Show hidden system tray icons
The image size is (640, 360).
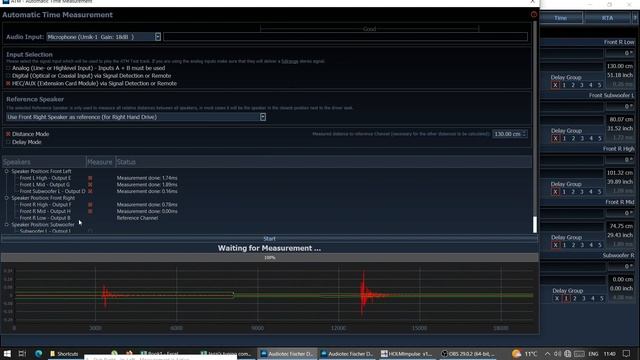[x=547, y=353]
